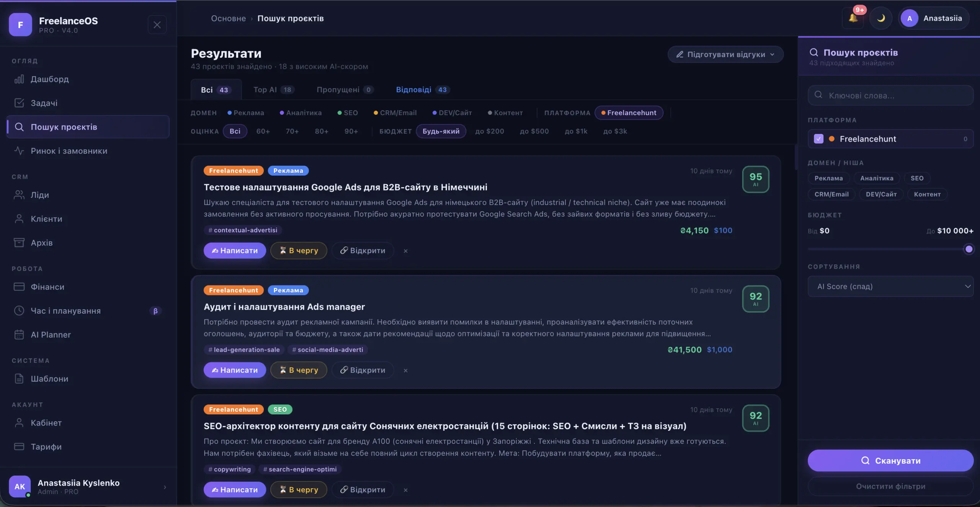Toggle dark mode moon icon
Viewport: 980px width, 507px height.
881,18
